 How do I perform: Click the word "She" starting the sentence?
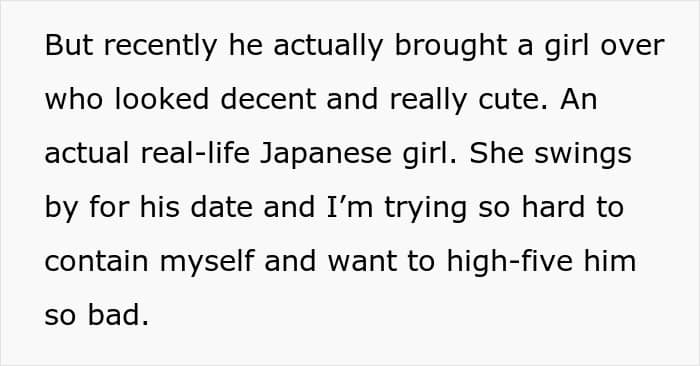pos(496,153)
